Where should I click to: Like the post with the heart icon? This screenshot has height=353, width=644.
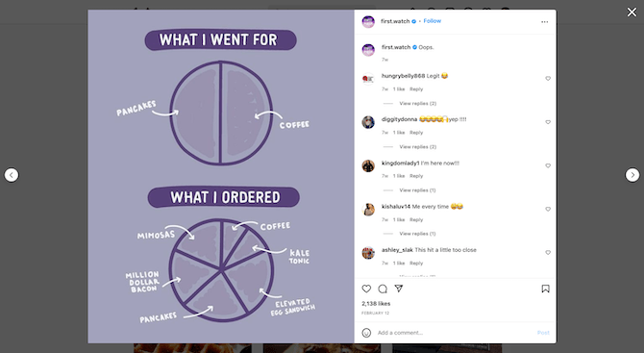pos(366,289)
